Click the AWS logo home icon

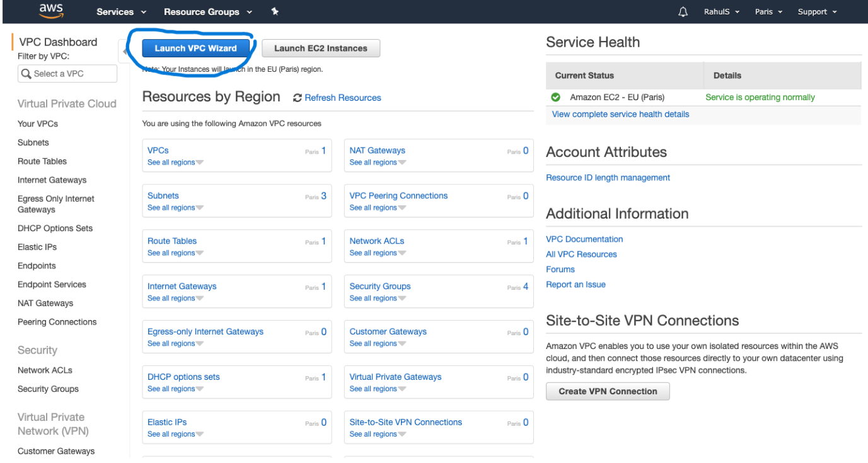pyautogui.click(x=50, y=11)
